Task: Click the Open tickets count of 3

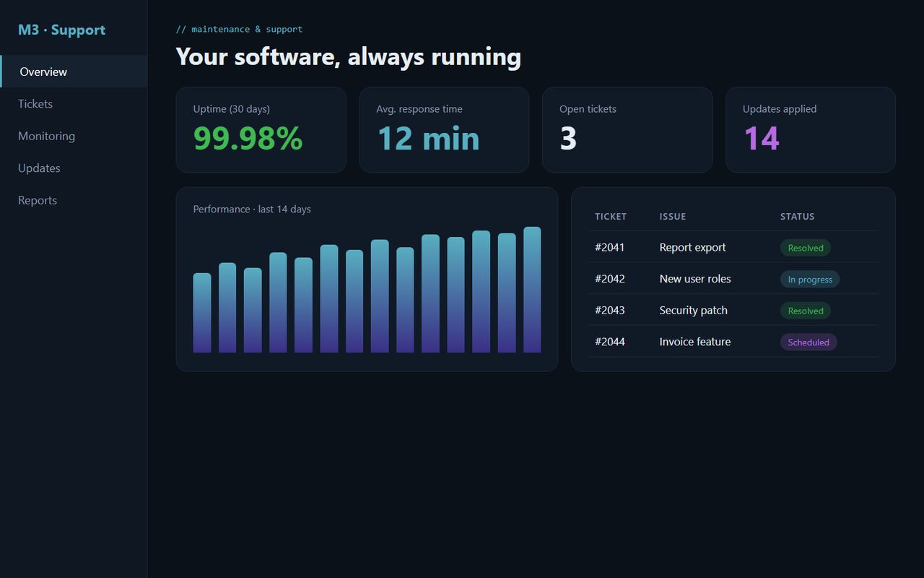Action: click(568, 138)
